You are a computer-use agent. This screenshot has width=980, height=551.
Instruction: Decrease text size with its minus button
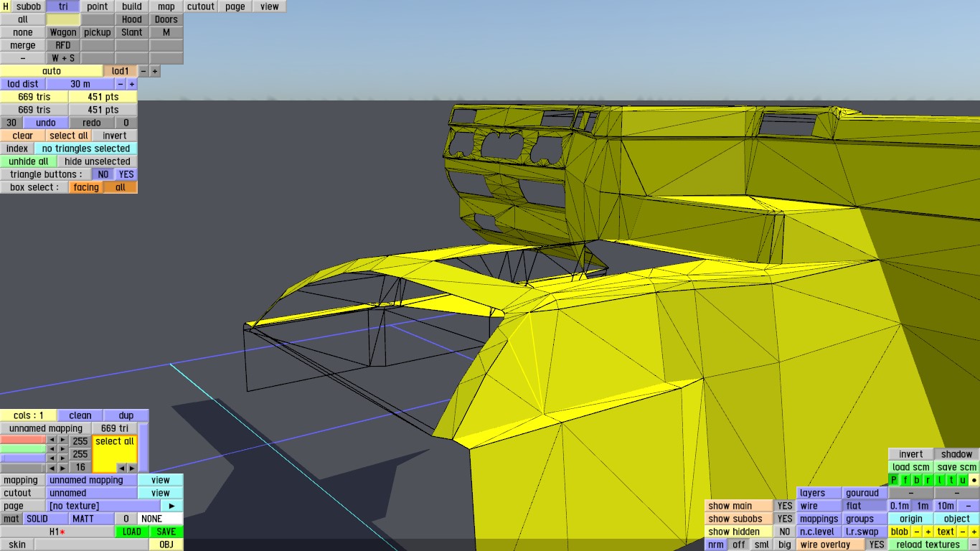tap(963, 532)
